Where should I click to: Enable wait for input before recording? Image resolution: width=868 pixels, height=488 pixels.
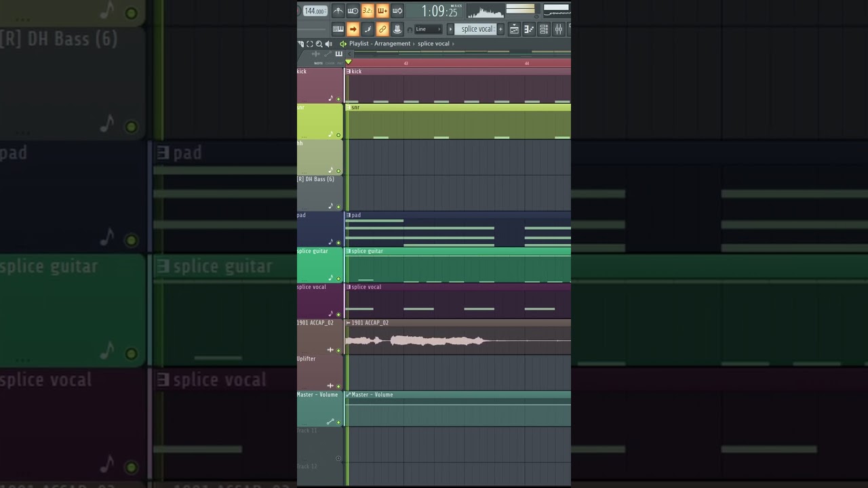pyautogui.click(x=353, y=11)
